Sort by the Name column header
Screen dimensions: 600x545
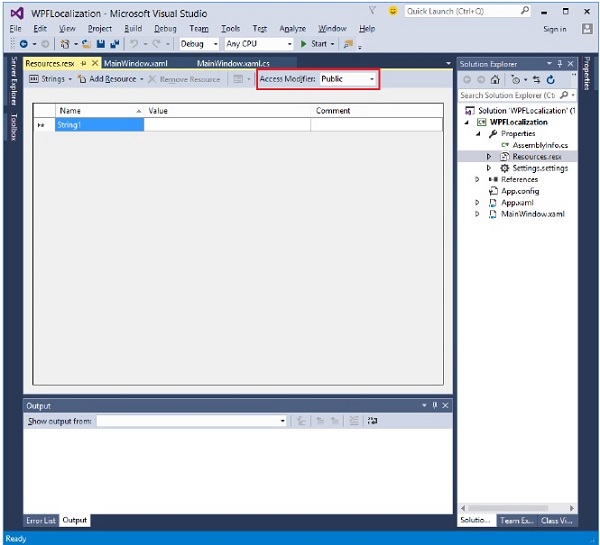(99, 111)
